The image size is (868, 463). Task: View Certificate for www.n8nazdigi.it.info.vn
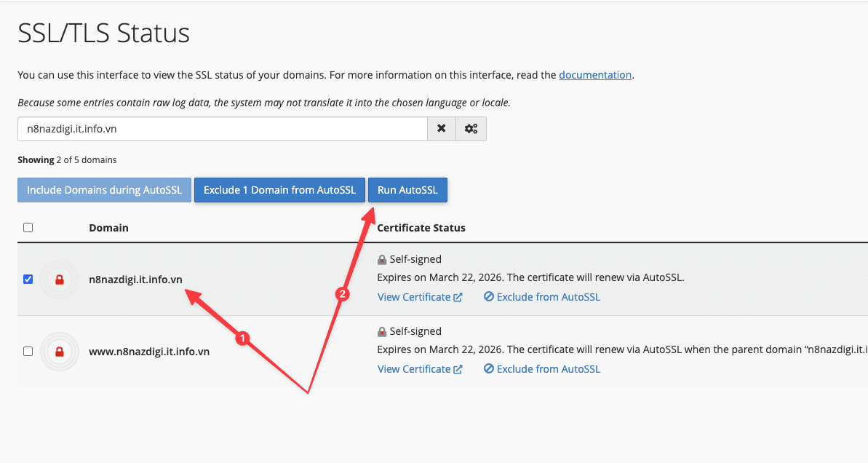[413, 369]
